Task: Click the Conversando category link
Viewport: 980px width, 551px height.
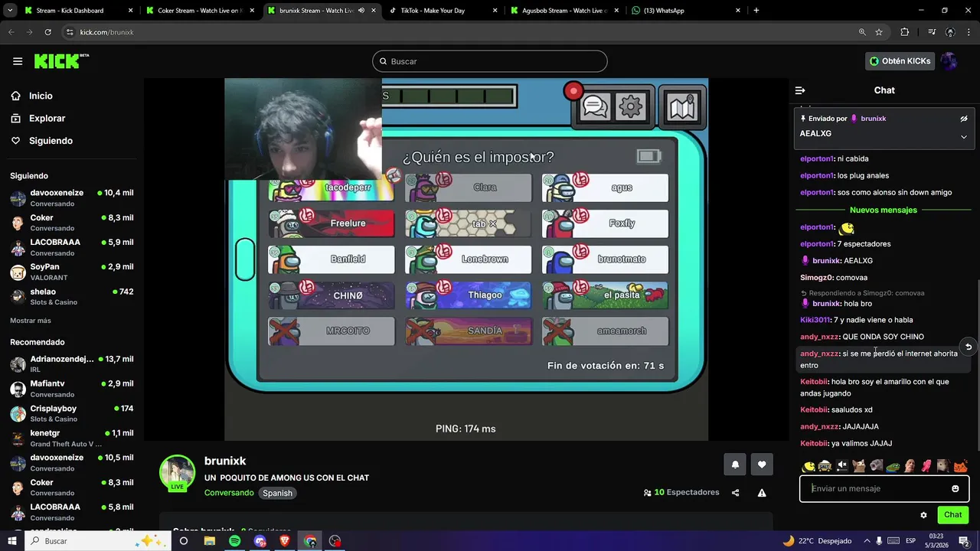Action: pos(229,493)
